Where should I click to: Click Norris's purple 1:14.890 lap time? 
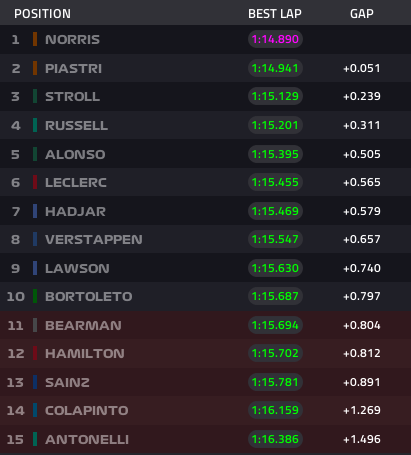click(275, 39)
